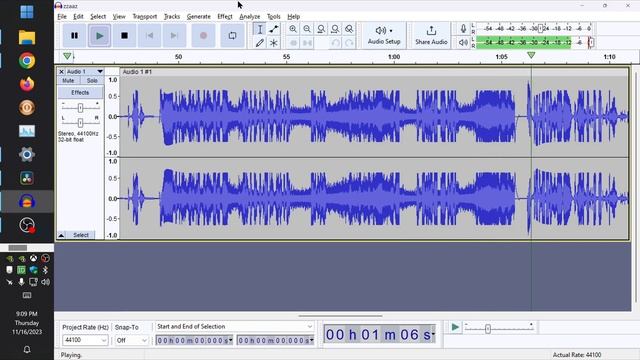Viewport: 640px width, 360px height.
Task: Fit project to width icon
Action: [335, 29]
